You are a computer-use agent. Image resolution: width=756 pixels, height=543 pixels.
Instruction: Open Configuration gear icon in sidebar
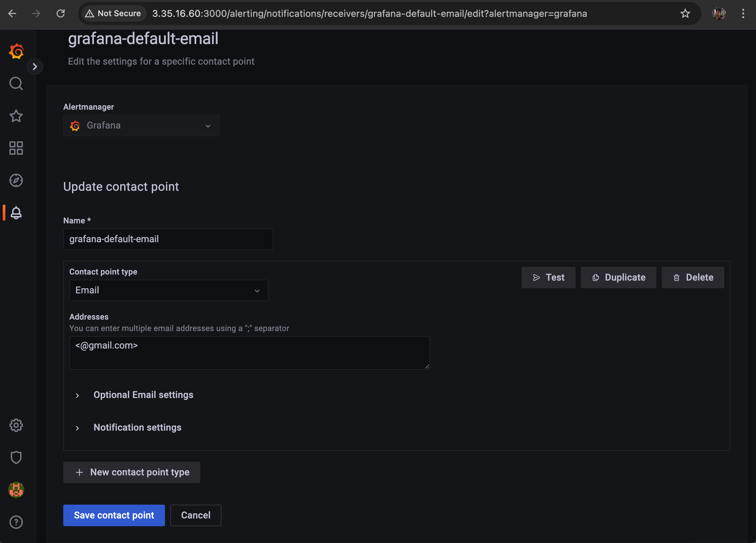click(16, 425)
